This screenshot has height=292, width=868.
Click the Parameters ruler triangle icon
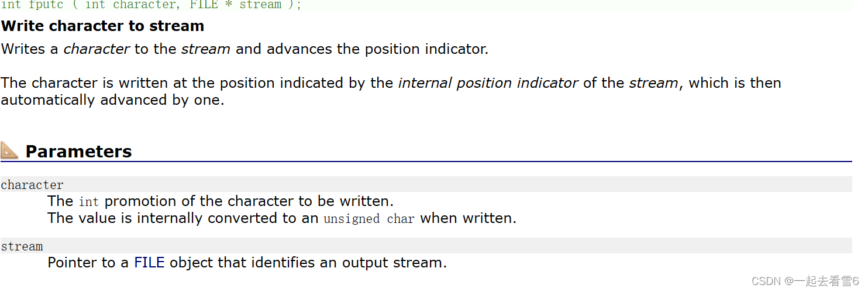pos(9,151)
